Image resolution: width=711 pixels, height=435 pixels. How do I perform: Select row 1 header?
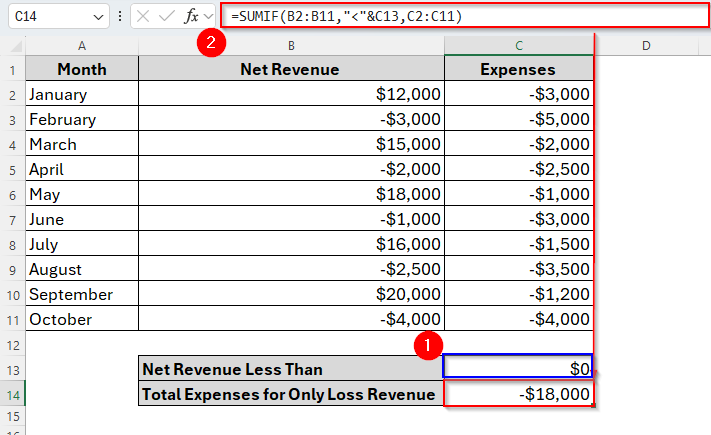[12, 69]
